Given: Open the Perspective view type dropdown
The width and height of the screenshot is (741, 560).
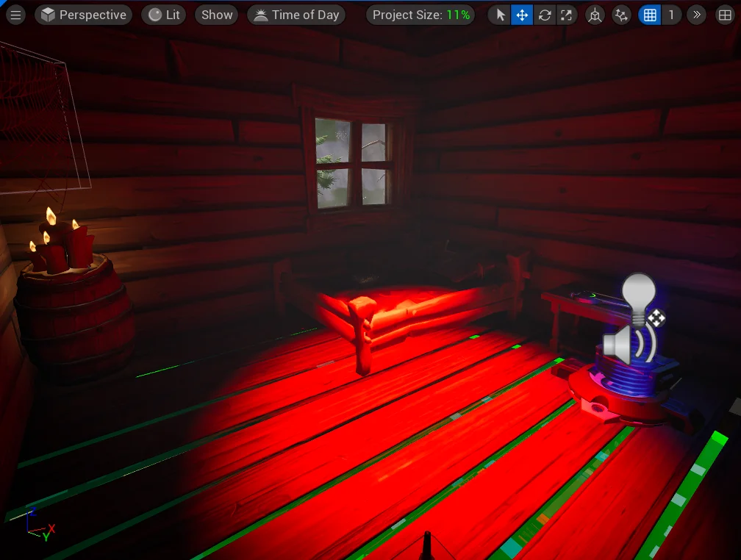Looking at the screenshot, I should pos(84,15).
